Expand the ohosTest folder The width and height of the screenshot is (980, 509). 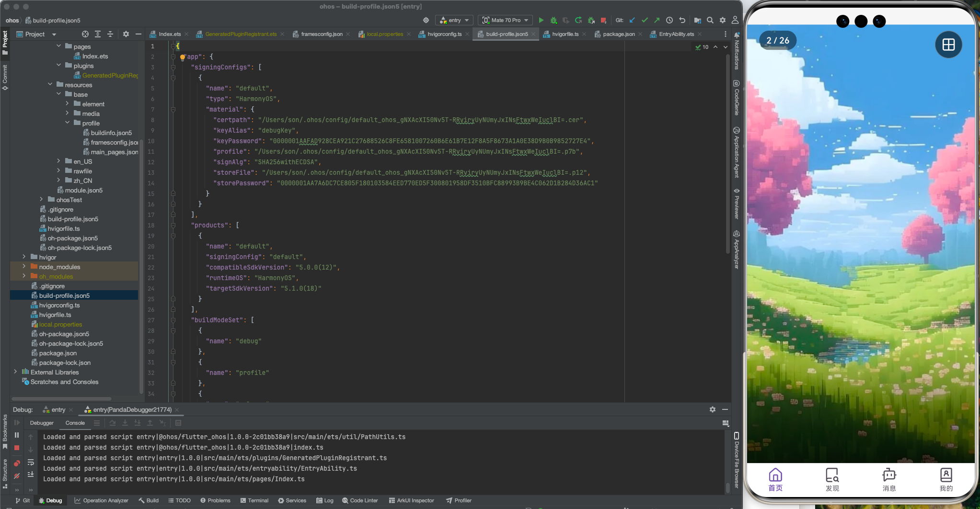point(41,199)
